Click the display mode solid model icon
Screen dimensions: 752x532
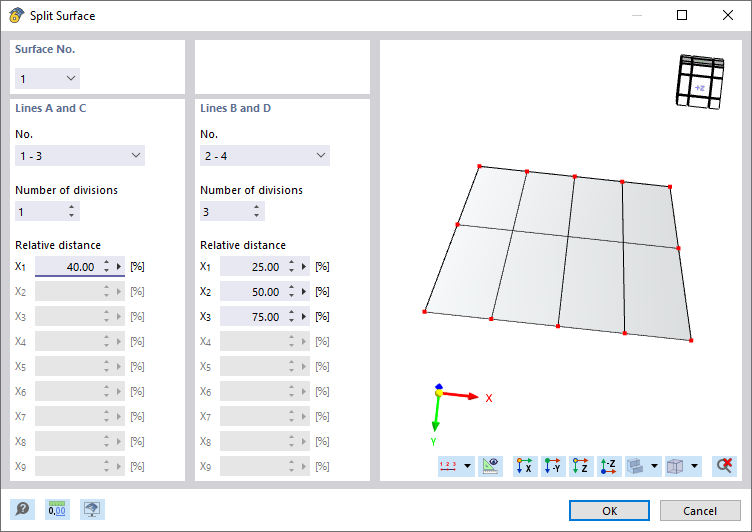[x=636, y=466]
